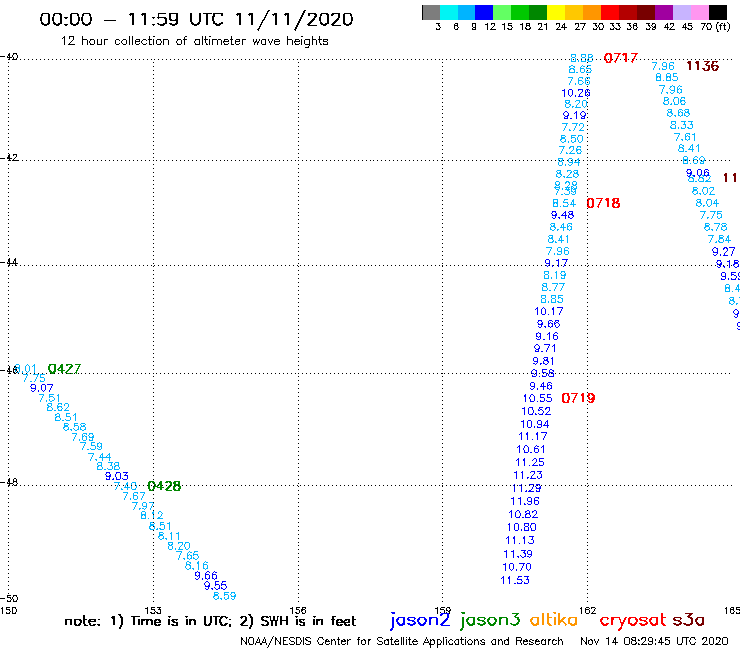Click the 162 longitude axis label
The width and height of the screenshot is (740, 650).
click(588, 611)
